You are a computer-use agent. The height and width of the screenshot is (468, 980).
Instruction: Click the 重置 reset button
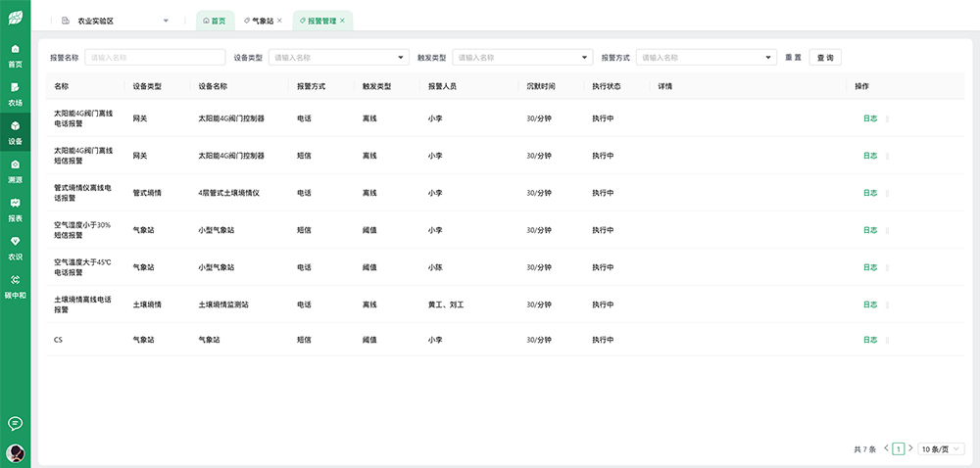(793, 58)
